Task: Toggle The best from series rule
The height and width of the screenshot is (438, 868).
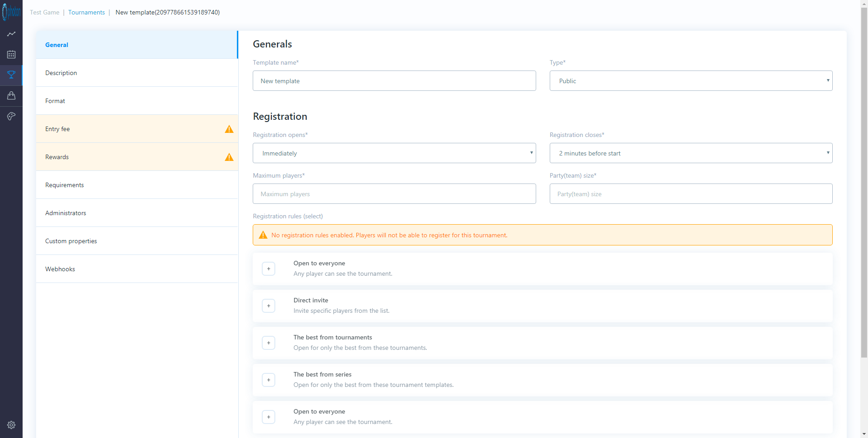Action: [x=269, y=380]
